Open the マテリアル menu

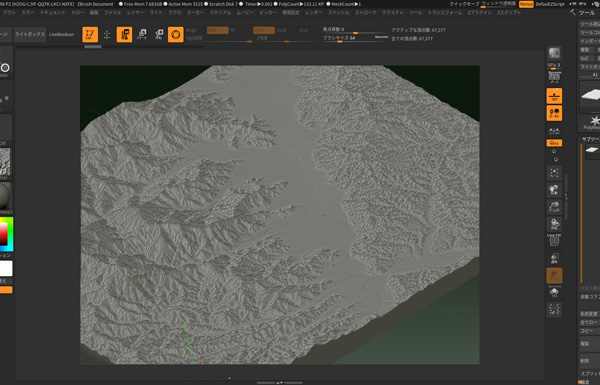click(x=220, y=13)
